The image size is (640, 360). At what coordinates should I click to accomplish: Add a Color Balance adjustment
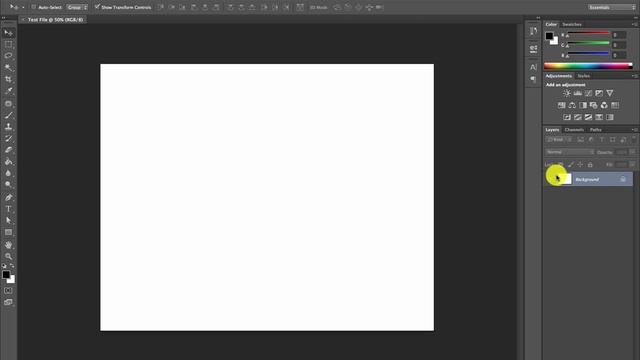pyautogui.click(x=572, y=105)
